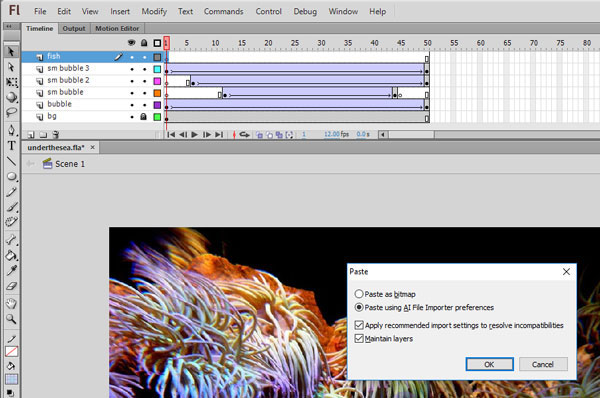The height and width of the screenshot is (398, 600).
Task: Close the Paste dialog with X
Action: tap(567, 272)
